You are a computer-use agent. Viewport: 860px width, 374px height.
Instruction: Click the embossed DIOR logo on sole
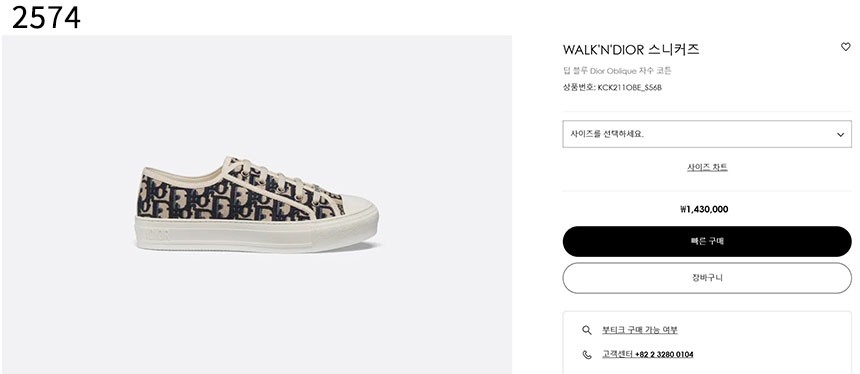156,236
